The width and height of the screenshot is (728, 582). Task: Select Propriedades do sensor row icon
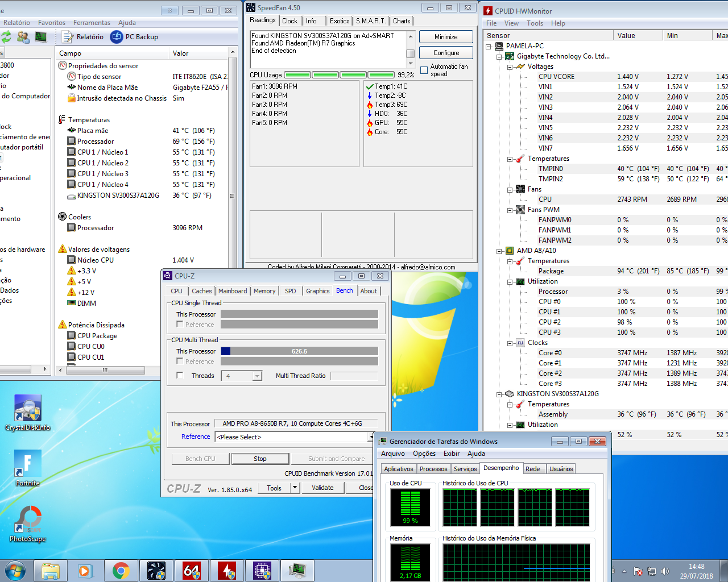[x=63, y=66]
